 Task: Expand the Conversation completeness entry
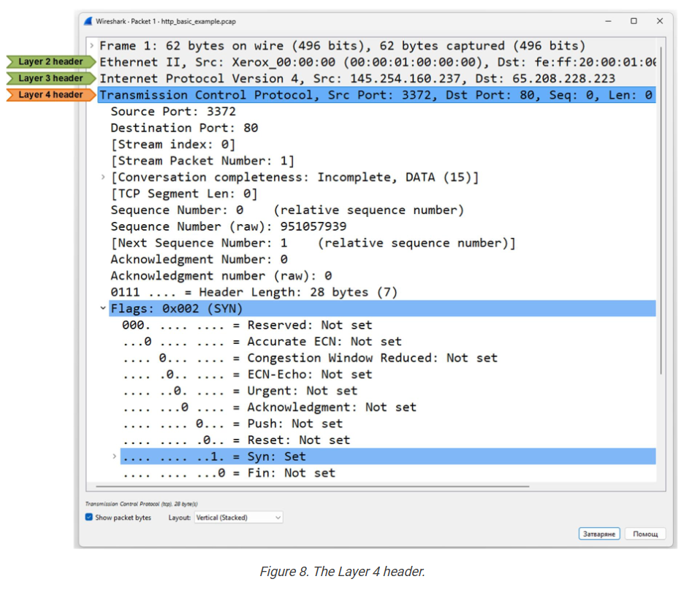[x=103, y=177]
